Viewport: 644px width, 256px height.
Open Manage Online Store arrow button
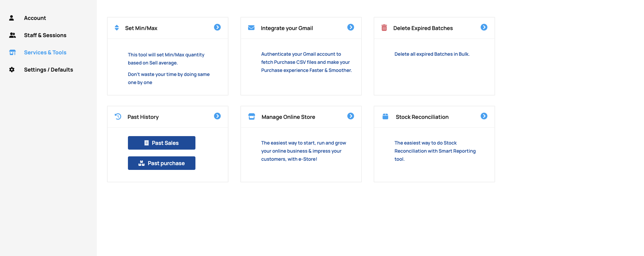[351, 116]
